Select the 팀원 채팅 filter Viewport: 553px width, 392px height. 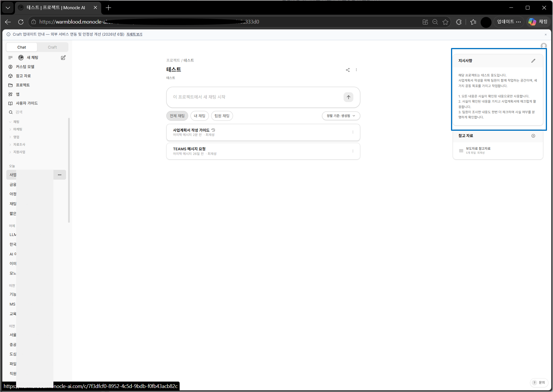click(222, 116)
